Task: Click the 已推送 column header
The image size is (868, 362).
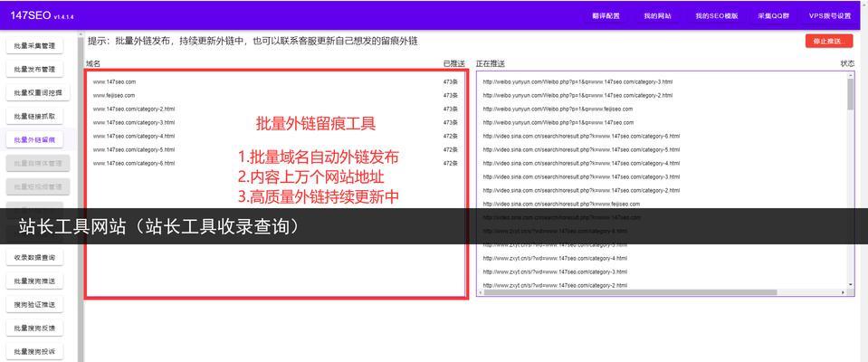Action: [x=454, y=63]
